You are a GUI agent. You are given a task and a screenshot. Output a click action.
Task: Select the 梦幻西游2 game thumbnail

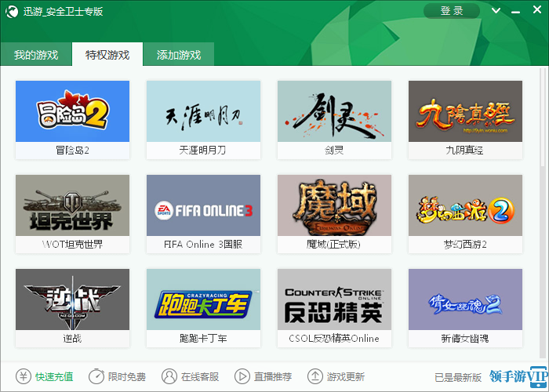tap(465, 205)
